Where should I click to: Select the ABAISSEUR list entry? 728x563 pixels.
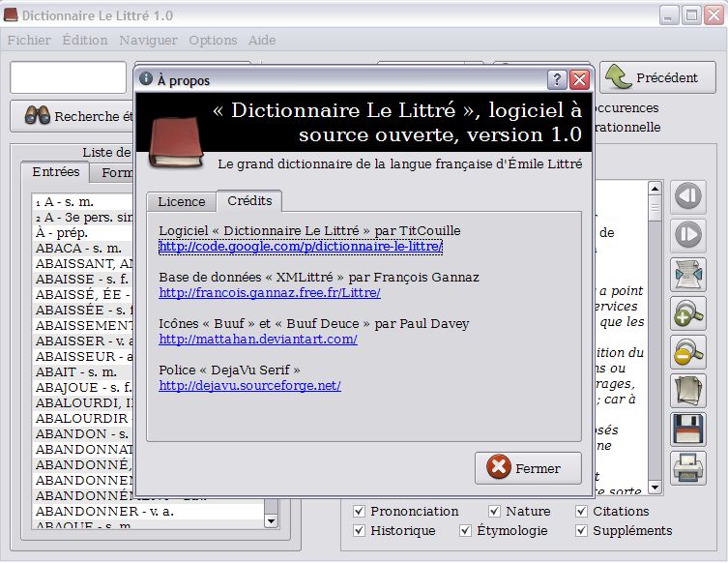click(x=83, y=356)
